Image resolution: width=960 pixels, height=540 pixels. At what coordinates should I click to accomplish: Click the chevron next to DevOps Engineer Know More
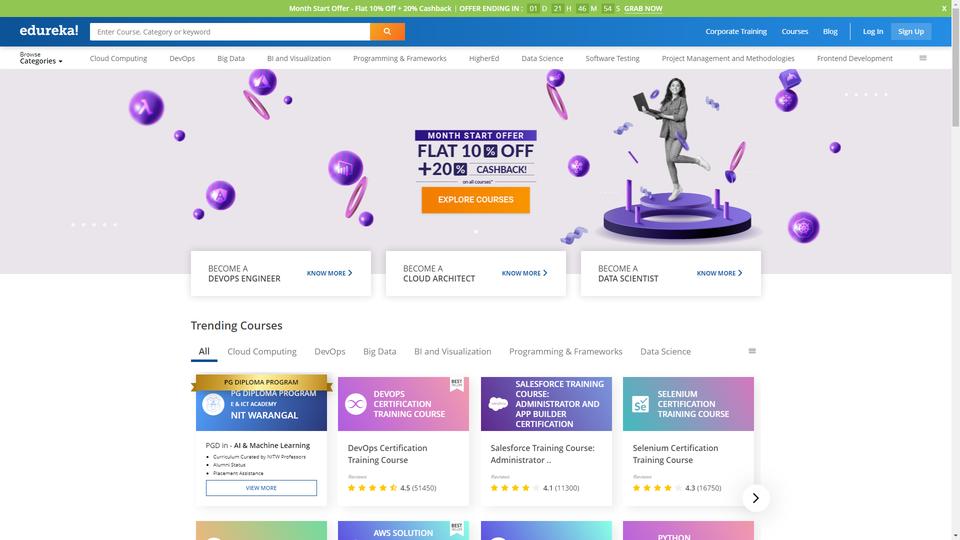(x=350, y=273)
